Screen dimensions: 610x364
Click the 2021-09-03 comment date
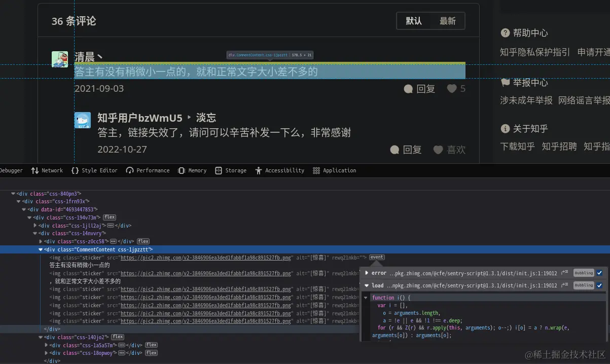[x=99, y=89]
